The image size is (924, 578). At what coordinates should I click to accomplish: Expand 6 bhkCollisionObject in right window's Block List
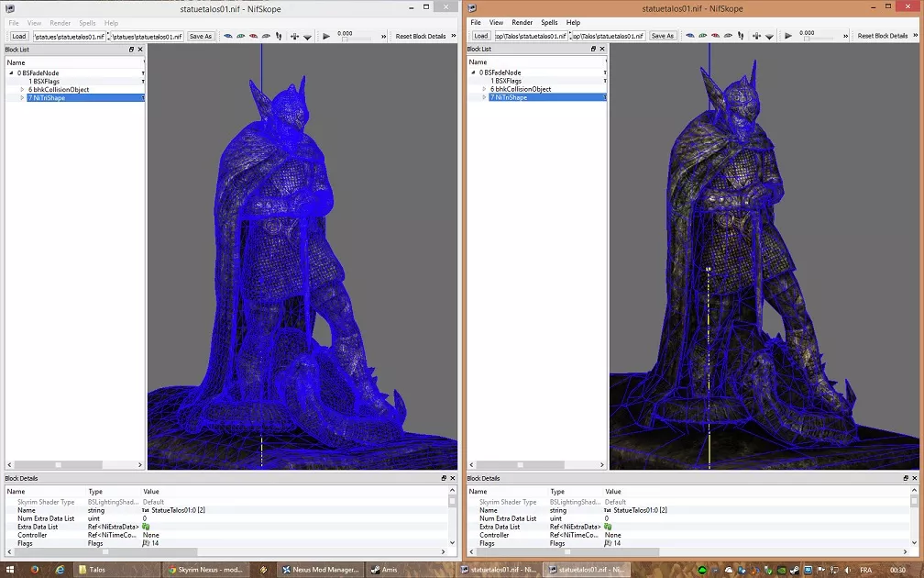484,89
